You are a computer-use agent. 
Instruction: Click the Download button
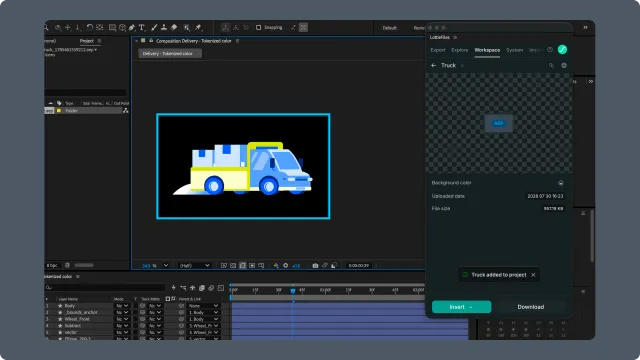click(x=531, y=307)
